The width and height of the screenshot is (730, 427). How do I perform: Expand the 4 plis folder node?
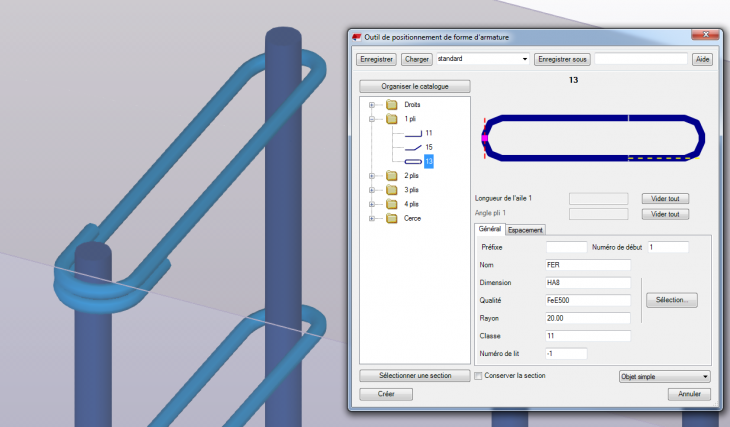tap(372, 204)
